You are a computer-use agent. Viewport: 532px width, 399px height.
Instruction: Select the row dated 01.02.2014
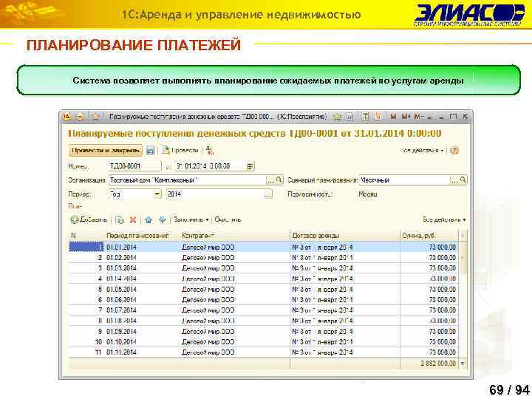pos(263,258)
